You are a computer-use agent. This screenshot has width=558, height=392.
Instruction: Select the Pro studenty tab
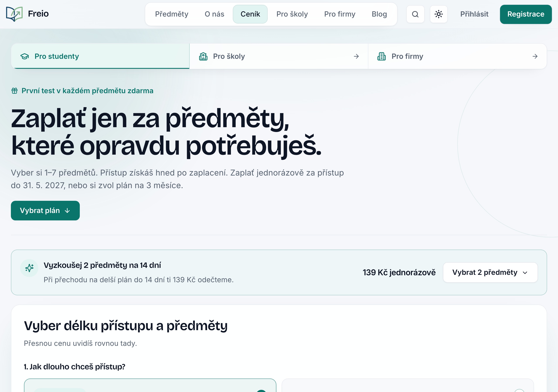100,56
